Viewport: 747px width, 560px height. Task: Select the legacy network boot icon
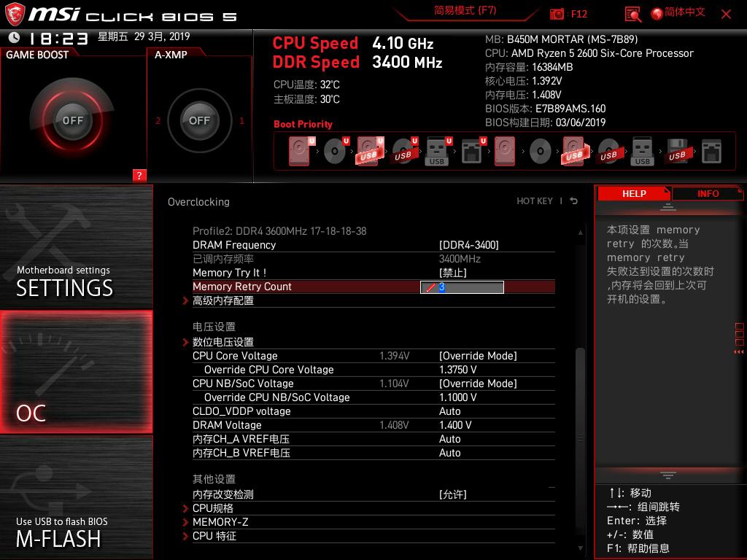point(712,151)
